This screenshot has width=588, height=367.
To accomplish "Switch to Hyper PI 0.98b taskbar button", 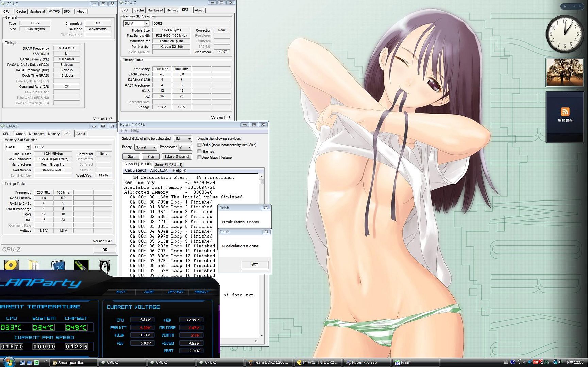I will [367, 363].
